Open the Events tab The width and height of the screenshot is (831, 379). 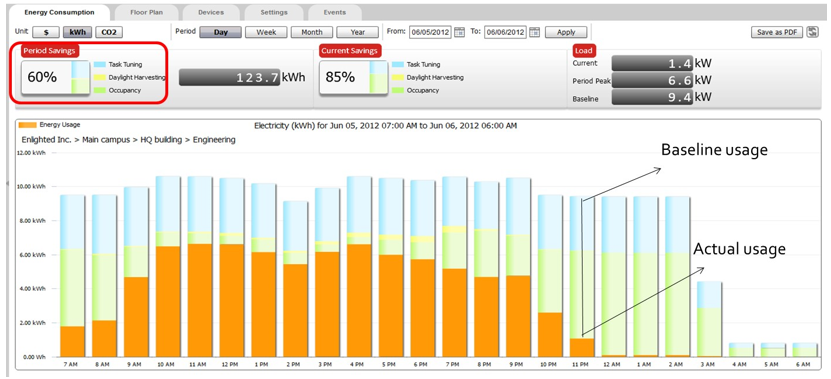coord(334,12)
